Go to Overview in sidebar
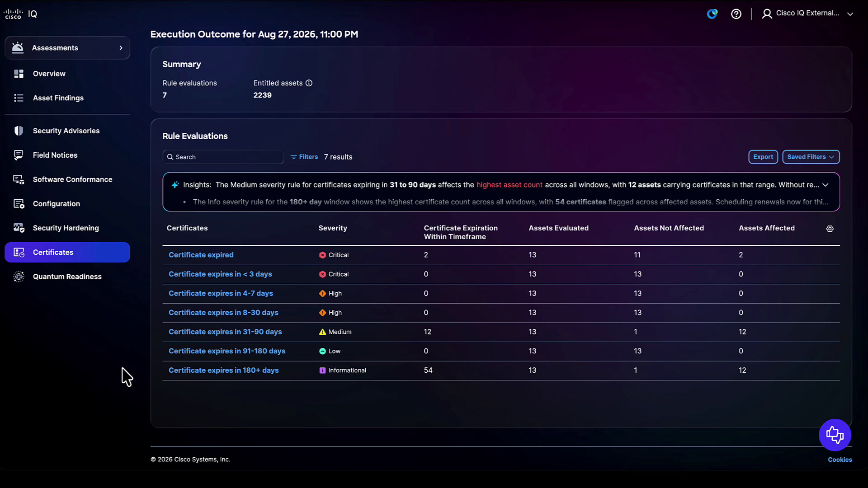The height and width of the screenshot is (488, 868). [x=49, y=74]
